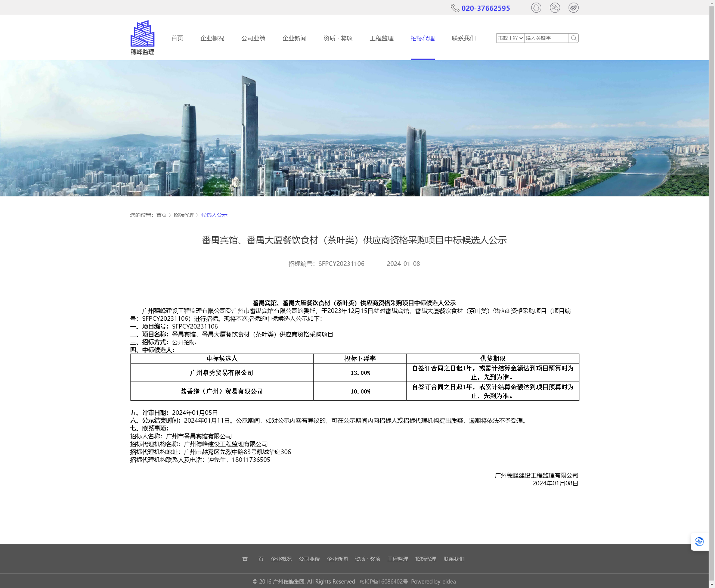This screenshot has width=715, height=588.
Task: Click table cell 广州泉秀贸易有限公司
Action: [x=222, y=373]
